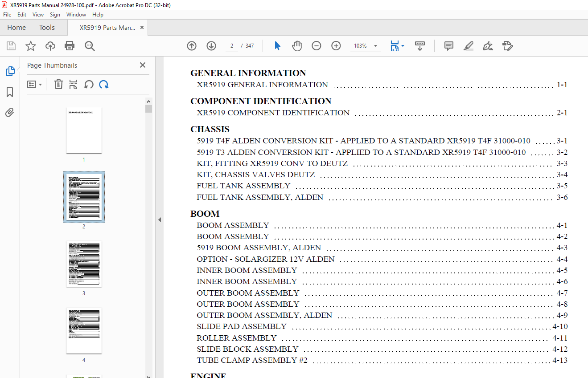Open OPTION - SOLARGIZER 12V ALDEN entry
The height and width of the screenshot is (378, 588).
(382, 259)
